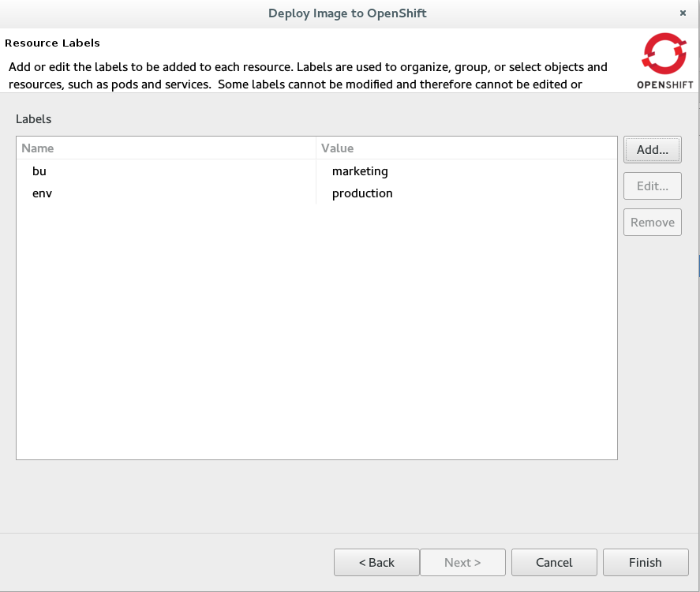Close the Deploy Image dialog window
Viewport: 700px width, 592px height.
683,13
